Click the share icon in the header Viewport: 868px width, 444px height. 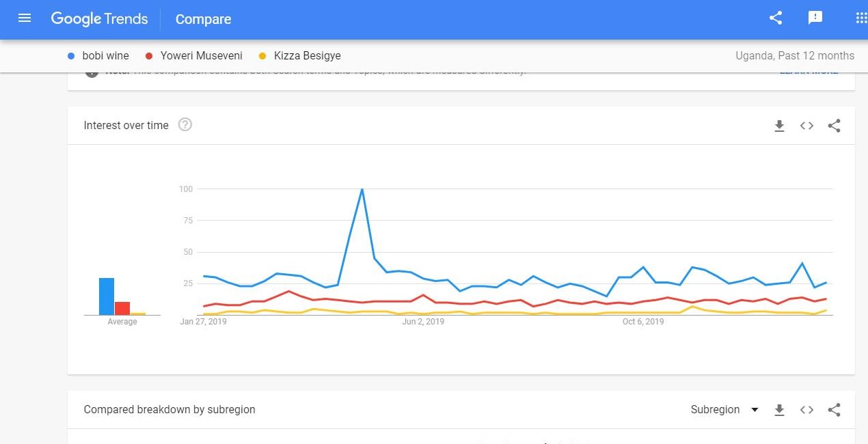776,18
